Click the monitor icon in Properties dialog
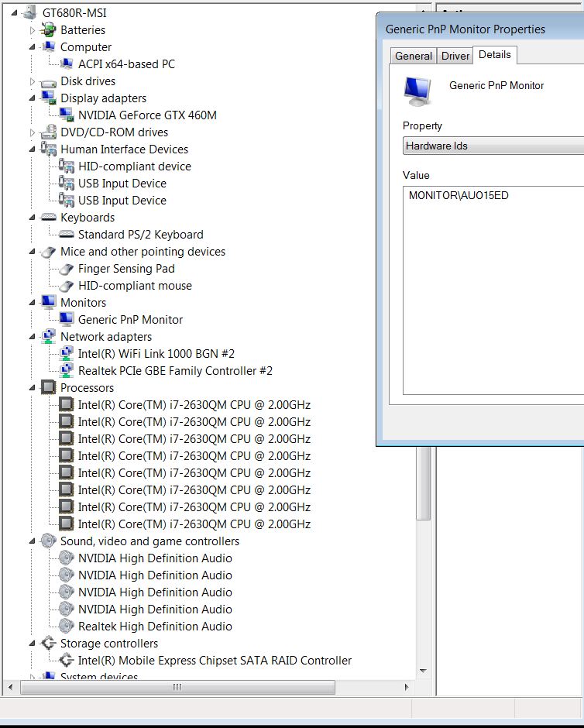The width and height of the screenshot is (584, 728). 417,91
